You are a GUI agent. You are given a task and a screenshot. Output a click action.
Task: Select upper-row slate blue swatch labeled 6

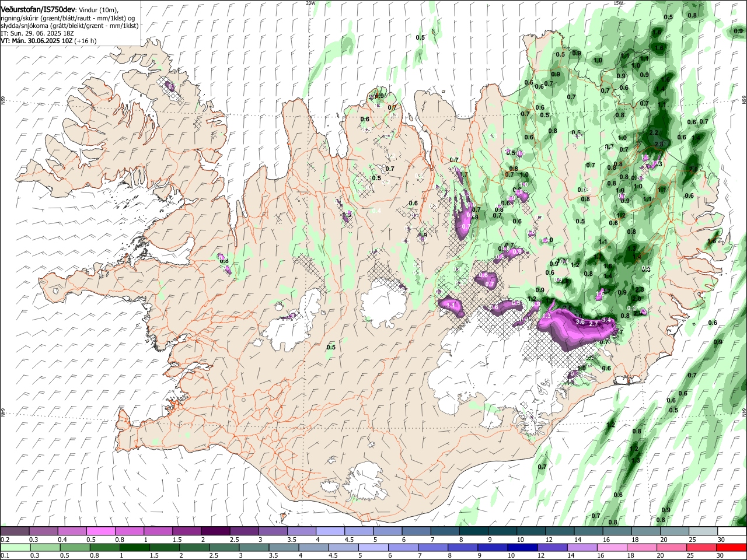coord(417,531)
